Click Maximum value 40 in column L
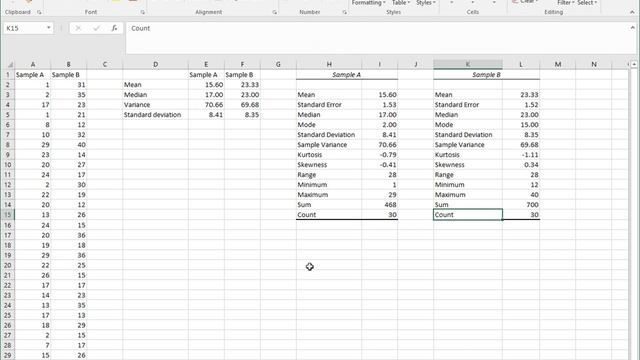 tap(521, 195)
